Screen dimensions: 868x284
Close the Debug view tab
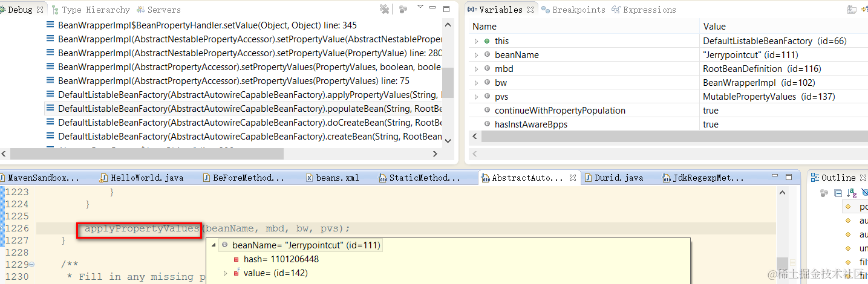pos(41,10)
